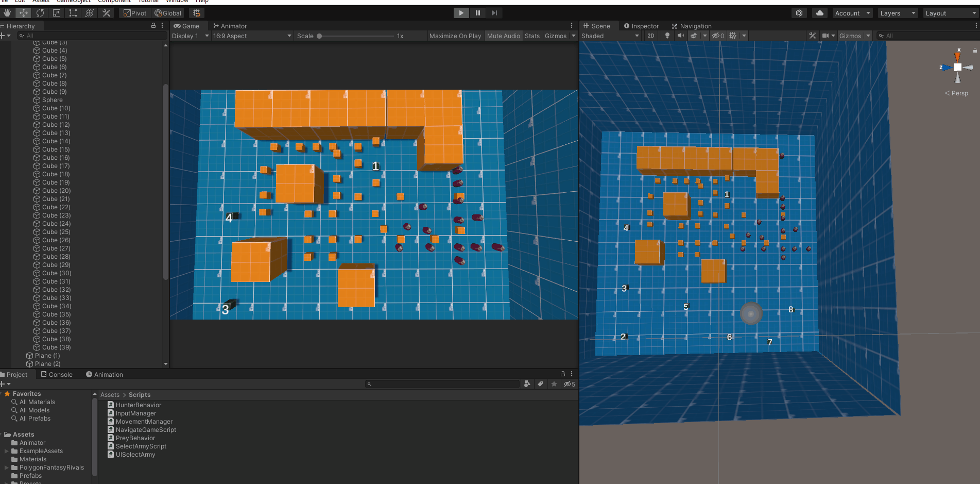Switch to the Inspector tab
The image size is (980, 484).
pos(641,26)
